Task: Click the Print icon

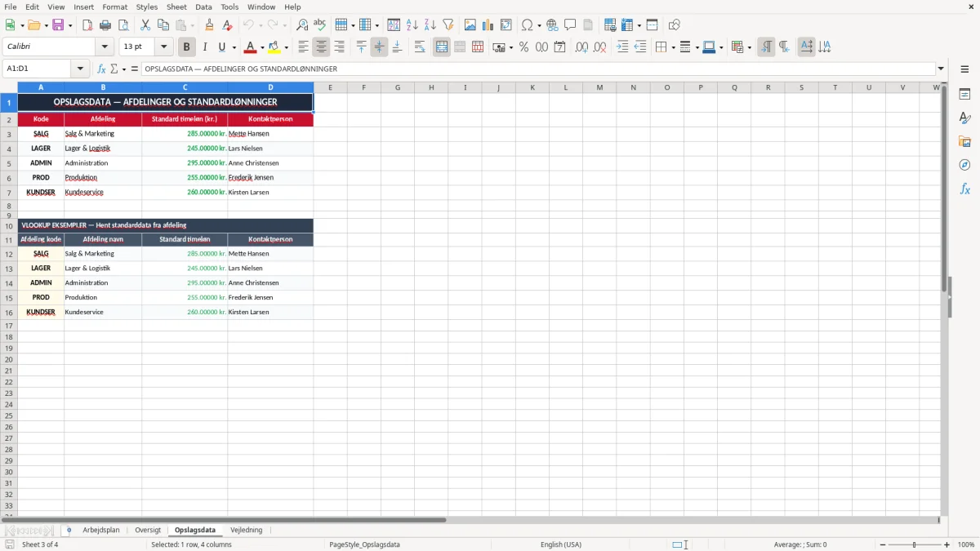Action: tap(105, 25)
